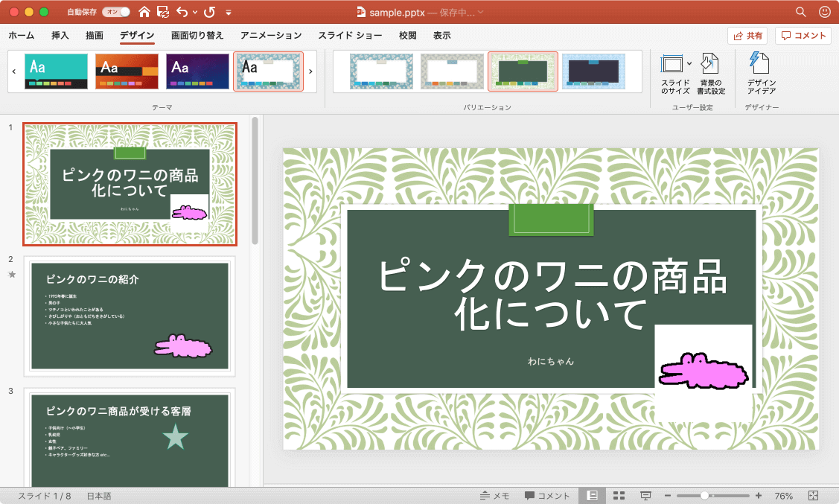Toggle normal view button in status bar
This screenshot has height=504, width=839.
pyautogui.click(x=592, y=496)
